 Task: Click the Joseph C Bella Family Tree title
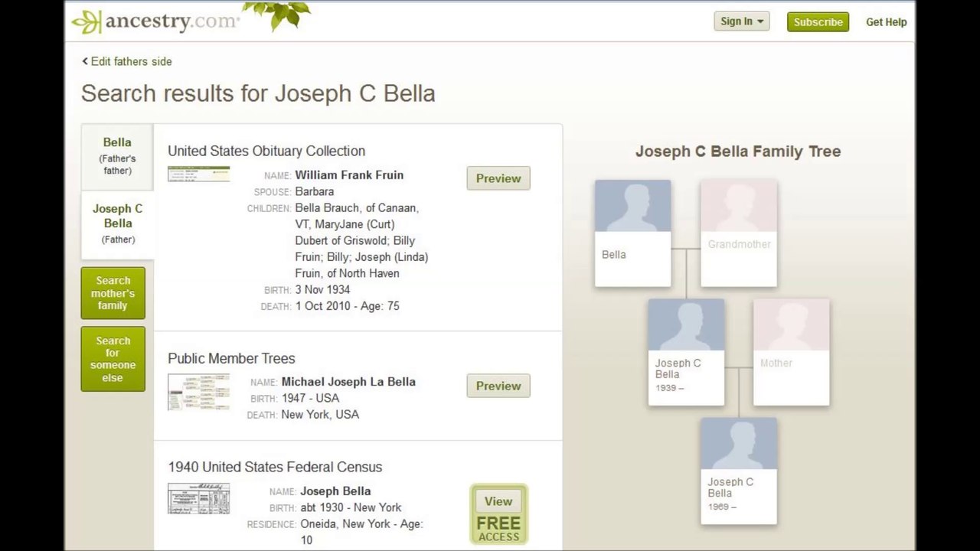click(x=738, y=151)
